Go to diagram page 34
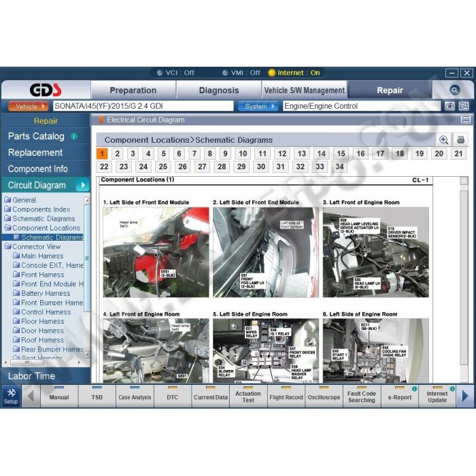 click(x=339, y=167)
